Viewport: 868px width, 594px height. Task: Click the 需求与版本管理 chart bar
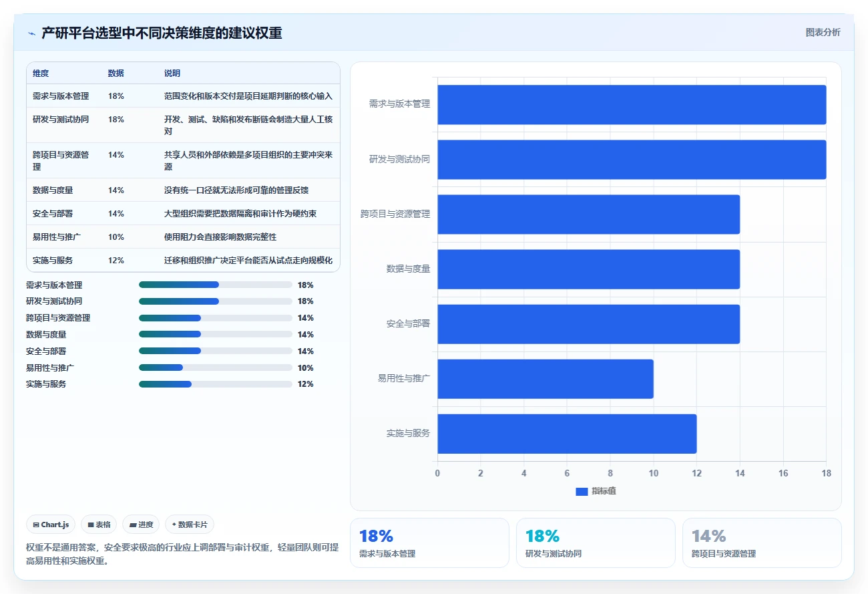tap(632, 105)
